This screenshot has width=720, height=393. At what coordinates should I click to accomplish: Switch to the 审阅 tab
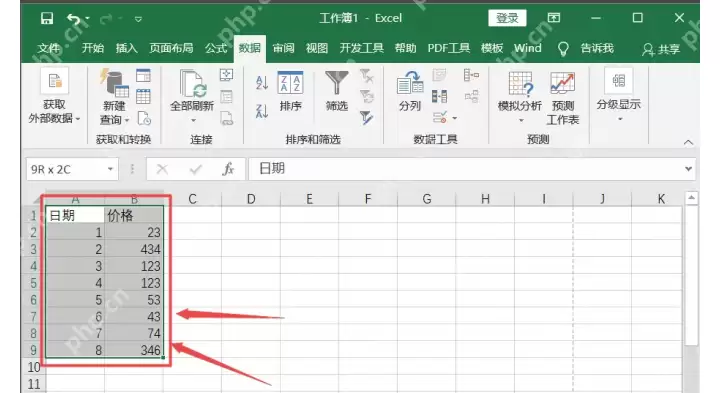pyautogui.click(x=283, y=48)
